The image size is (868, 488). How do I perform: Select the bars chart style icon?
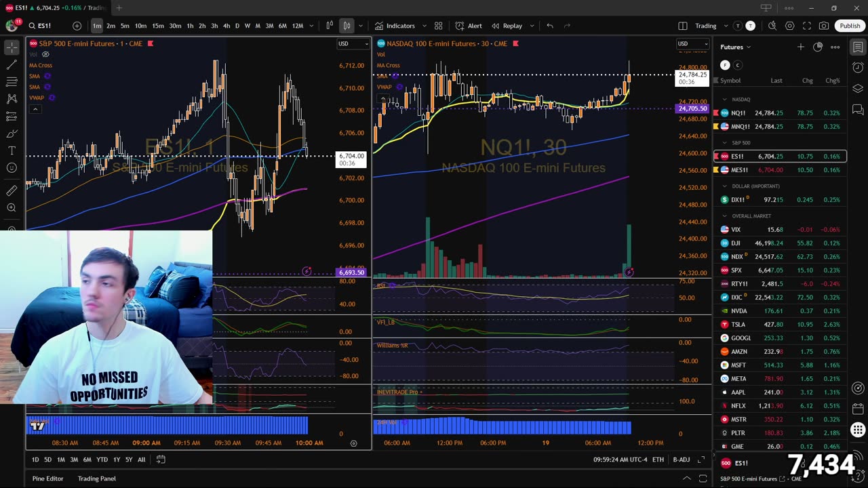coord(330,26)
